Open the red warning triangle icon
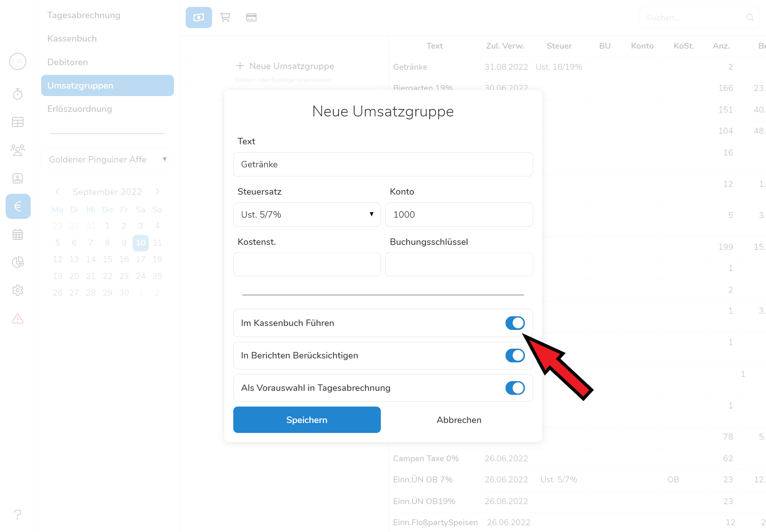Screen dimensions: 766x532 [18, 319]
